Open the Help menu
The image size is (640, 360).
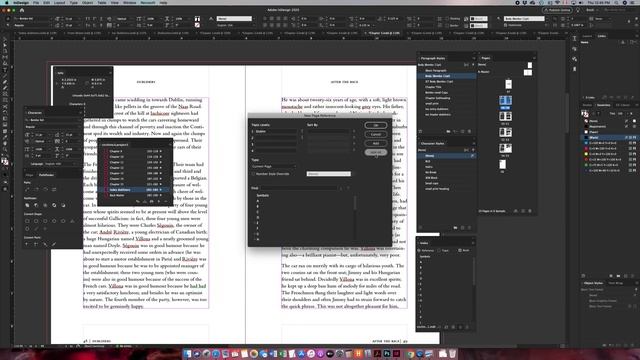[163, 2]
